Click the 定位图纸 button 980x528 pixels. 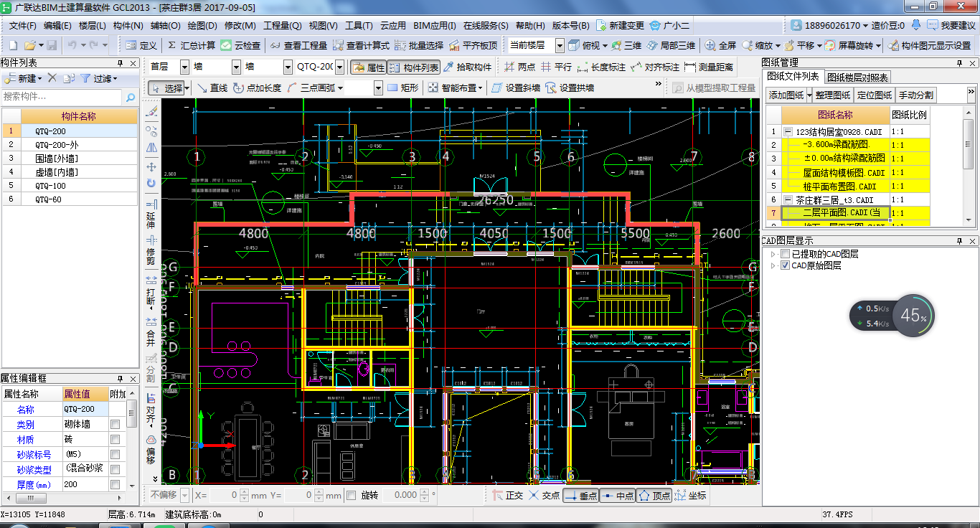tap(875, 95)
